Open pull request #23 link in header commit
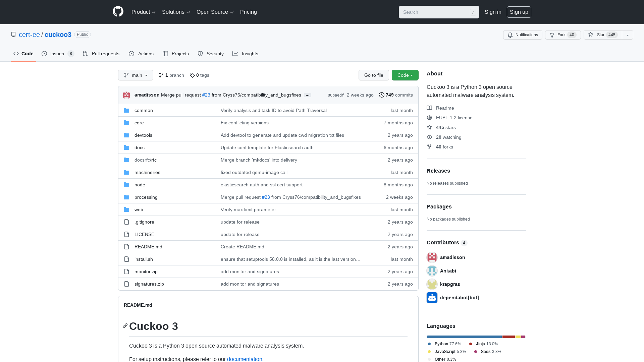 coord(206,95)
